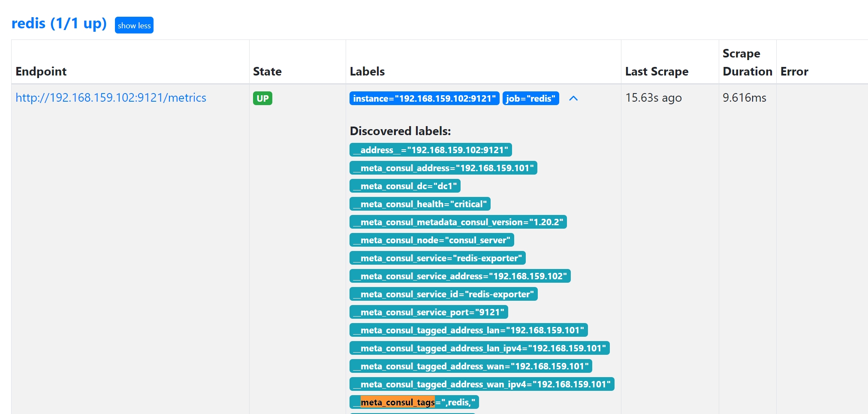Click the __meta_consul_service="redis-exporter" label
Screen dimensions: 868x414
(x=437, y=258)
